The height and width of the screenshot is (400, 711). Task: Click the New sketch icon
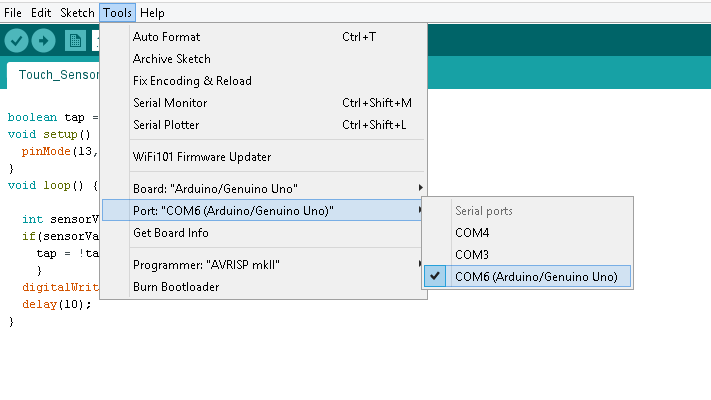[75, 41]
